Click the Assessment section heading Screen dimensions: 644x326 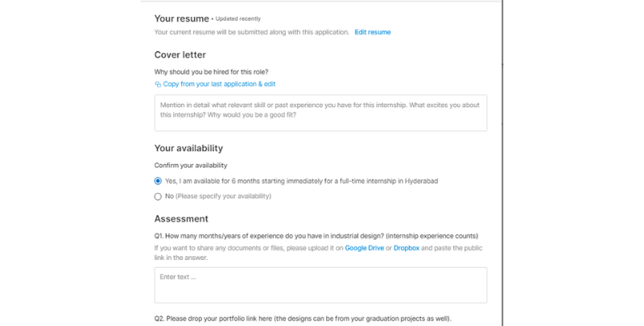coord(181,219)
